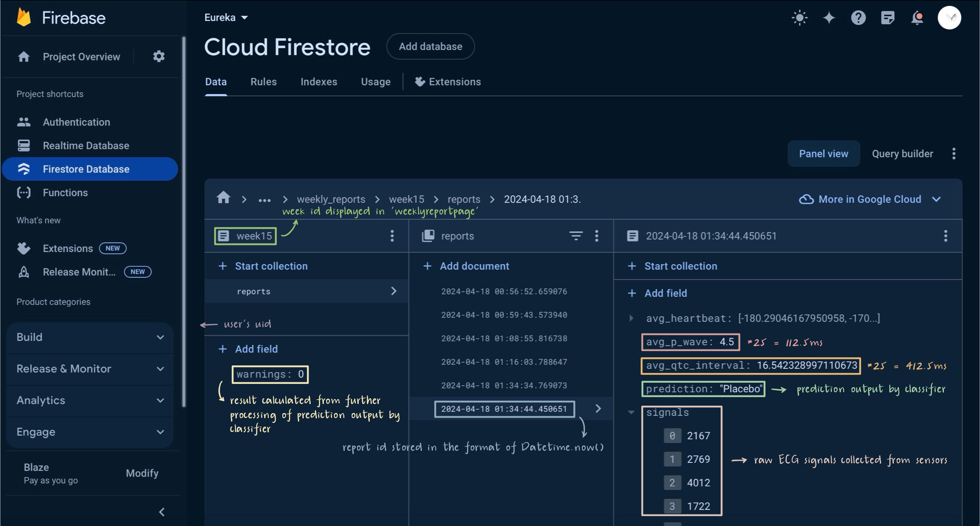
Task: Open the help question mark icon
Action: [858, 18]
